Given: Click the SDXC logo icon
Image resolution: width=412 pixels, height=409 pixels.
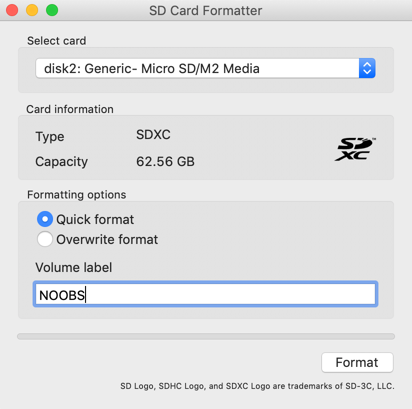Looking at the screenshot, I should click(355, 149).
